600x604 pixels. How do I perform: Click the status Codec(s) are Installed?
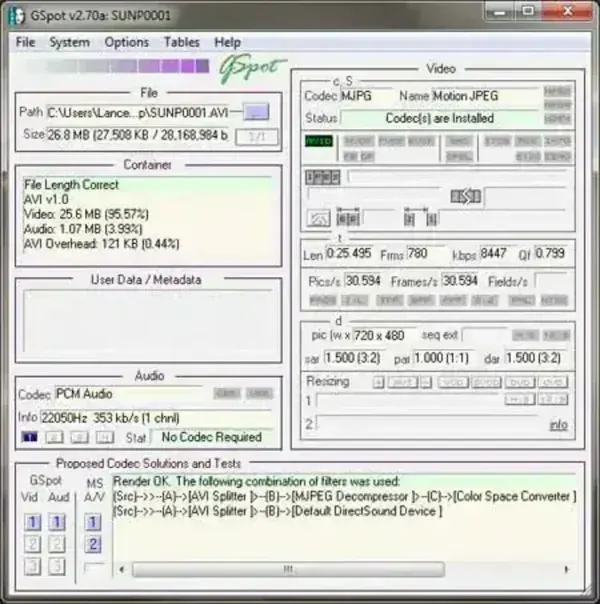[x=439, y=118]
